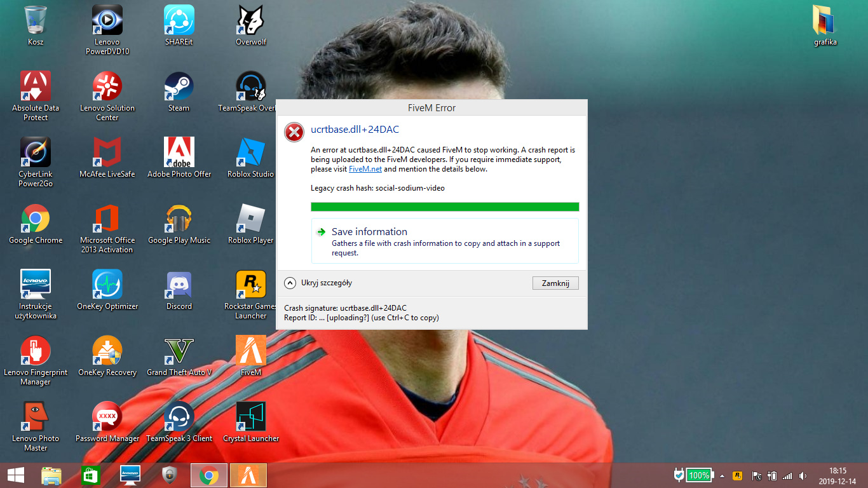Image resolution: width=868 pixels, height=488 pixels.
Task: Select the Roblox Player desktop shortcut
Action: point(251,224)
